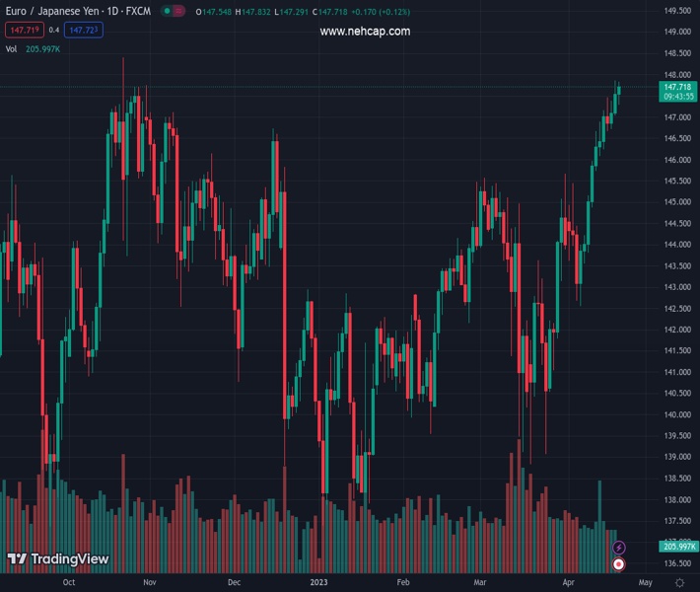This screenshot has width=700, height=592.
Task: Click the Apr label on time axis
Action: click(570, 582)
